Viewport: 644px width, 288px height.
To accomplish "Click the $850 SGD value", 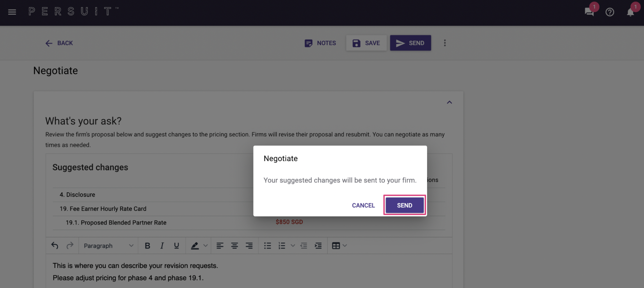I will click(289, 222).
